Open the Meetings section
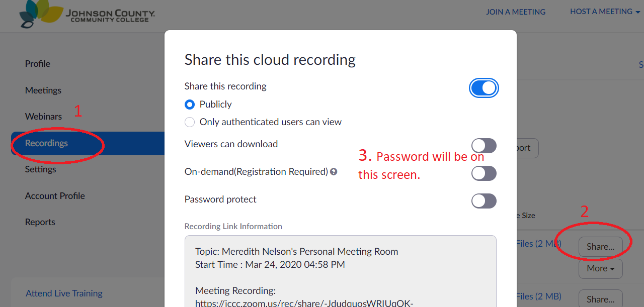The height and width of the screenshot is (307, 644). pyautogui.click(x=43, y=90)
